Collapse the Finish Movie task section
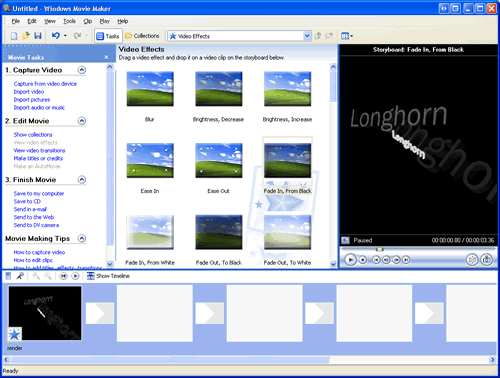This screenshot has height=378, width=500. pos(82,180)
